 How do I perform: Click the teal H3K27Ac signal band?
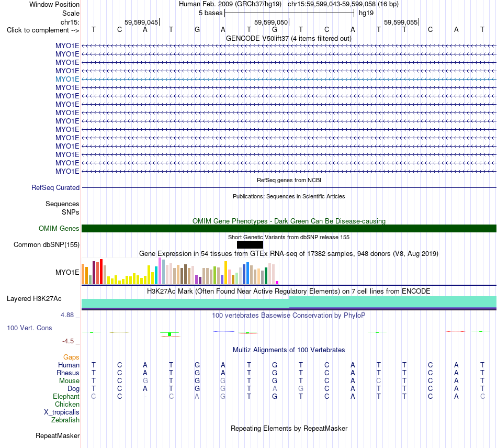click(x=289, y=302)
